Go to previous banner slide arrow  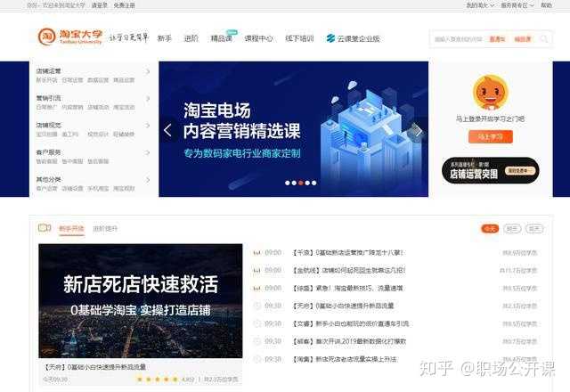pos(167,130)
